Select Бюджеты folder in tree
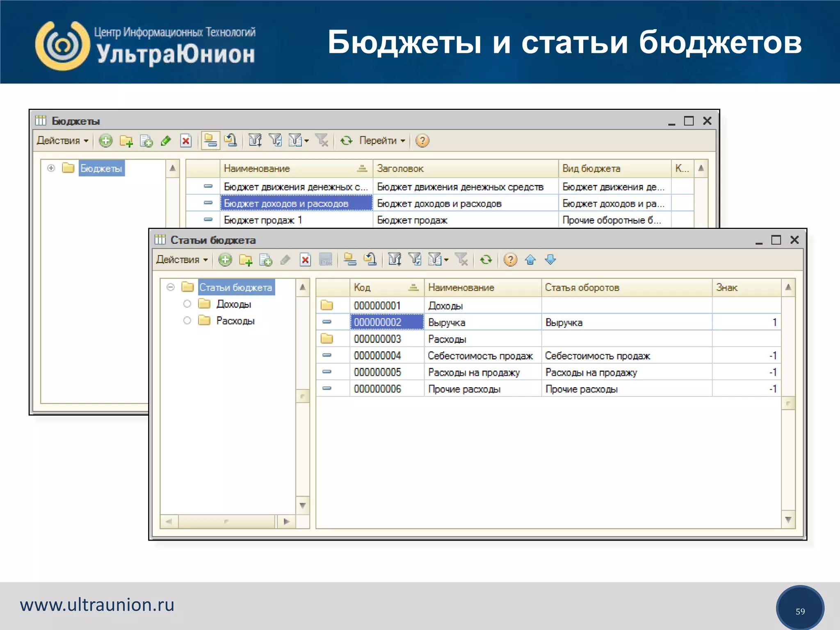Image resolution: width=840 pixels, height=630 pixels. click(101, 169)
